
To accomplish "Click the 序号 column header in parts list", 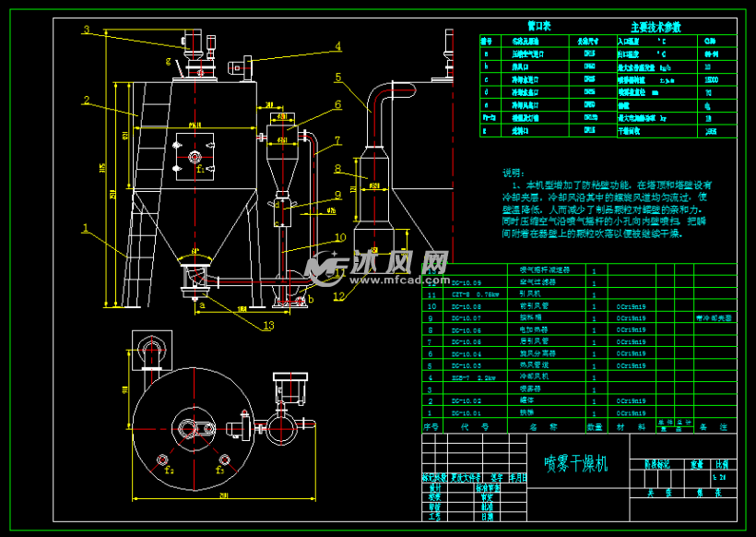I will [x=431, y=427].
